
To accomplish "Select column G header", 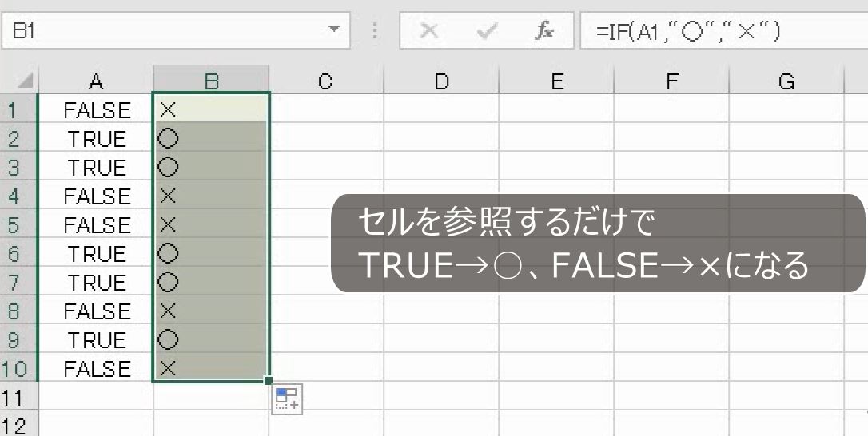I will click(786, 81).
